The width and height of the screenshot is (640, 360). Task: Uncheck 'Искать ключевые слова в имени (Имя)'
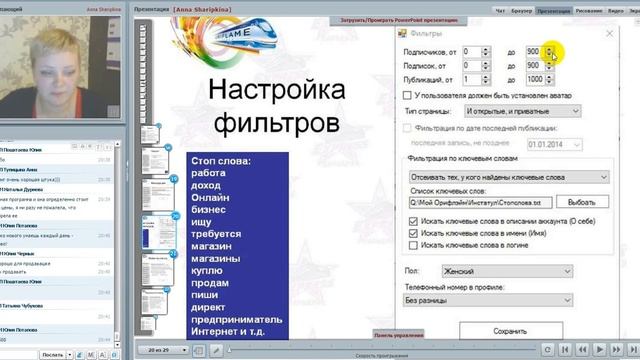413,233
